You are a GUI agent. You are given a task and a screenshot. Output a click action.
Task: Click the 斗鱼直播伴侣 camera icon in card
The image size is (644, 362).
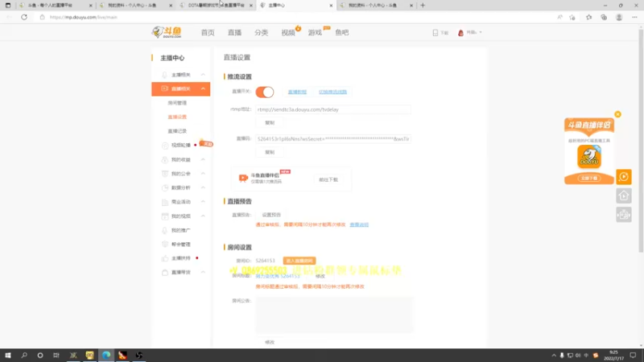point(243,178)
